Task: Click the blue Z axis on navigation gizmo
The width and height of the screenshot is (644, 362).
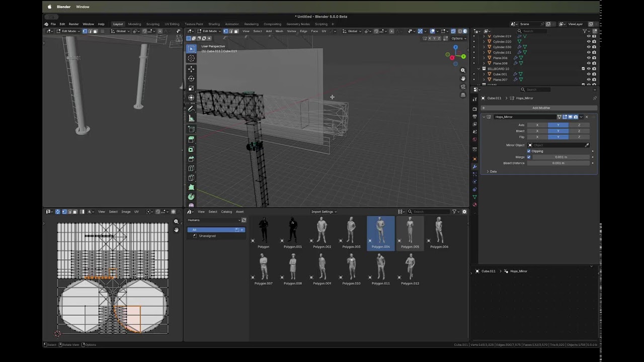Action: pos(455,47)
